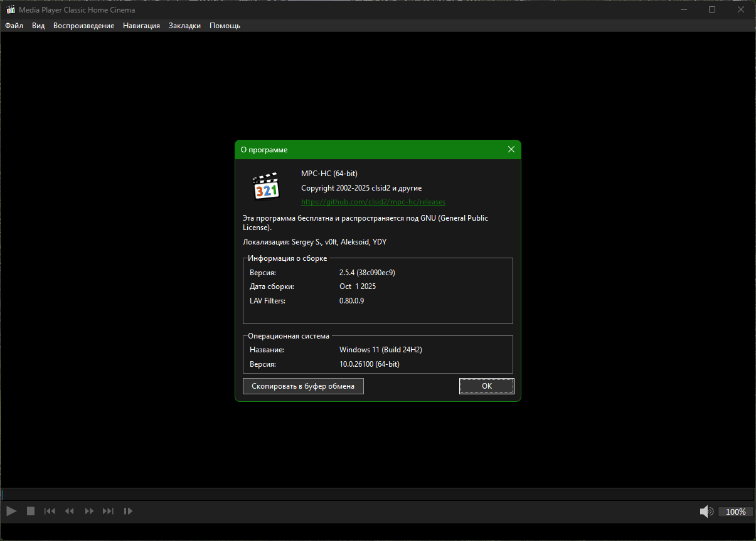This screenshot has width=756, height=541.
Task: Open the Помощь menu
Action: [x=225, y=26]
